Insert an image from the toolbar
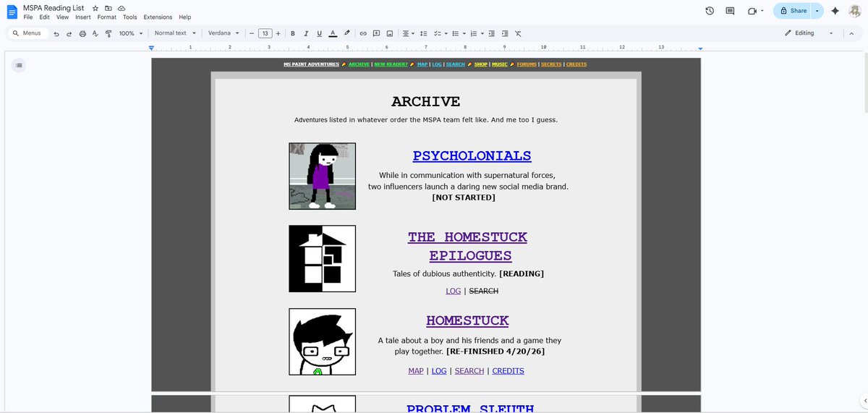The width and height of the screenshot is (868, 413). [x=390, y=33]
